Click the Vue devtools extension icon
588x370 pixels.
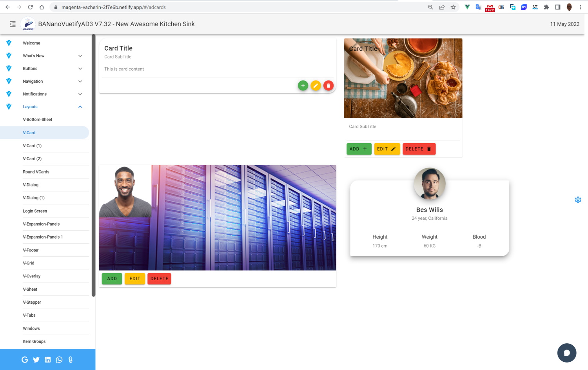click(467, 7)
